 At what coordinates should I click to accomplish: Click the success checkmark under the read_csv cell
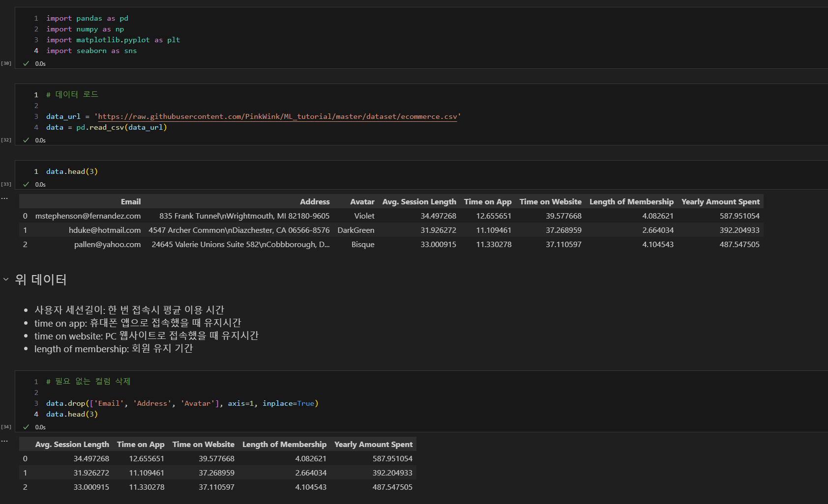point(26,140)
